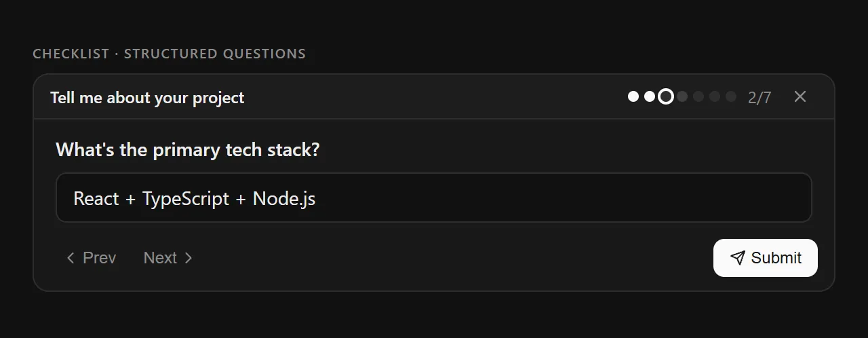Image resolution: width=868 pixels, height=338 pixels.
Task: Jump to the sixth progress step dot
Action: click(715, 96)
